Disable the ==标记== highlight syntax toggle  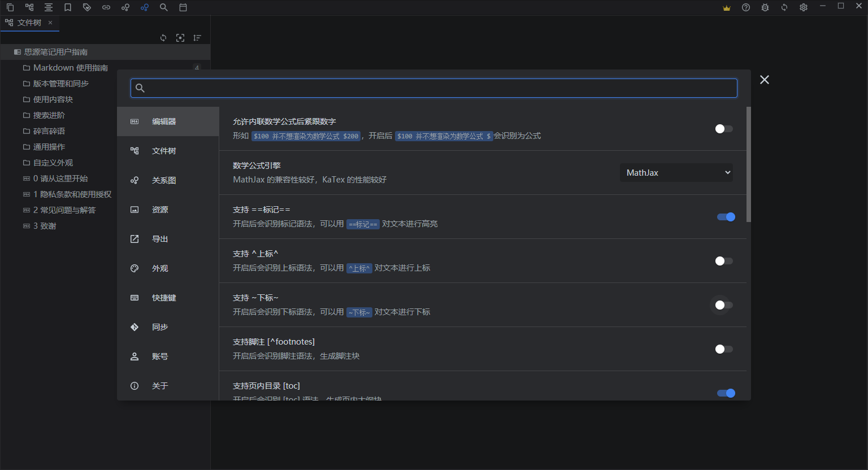click(x=726, y=216)
